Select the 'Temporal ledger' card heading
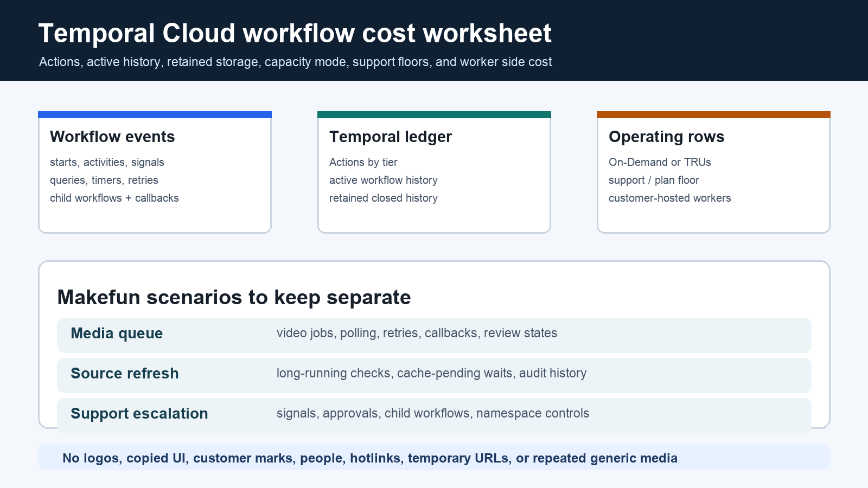The height and width of the screenshot is (488, 868). tap(391, 137)
